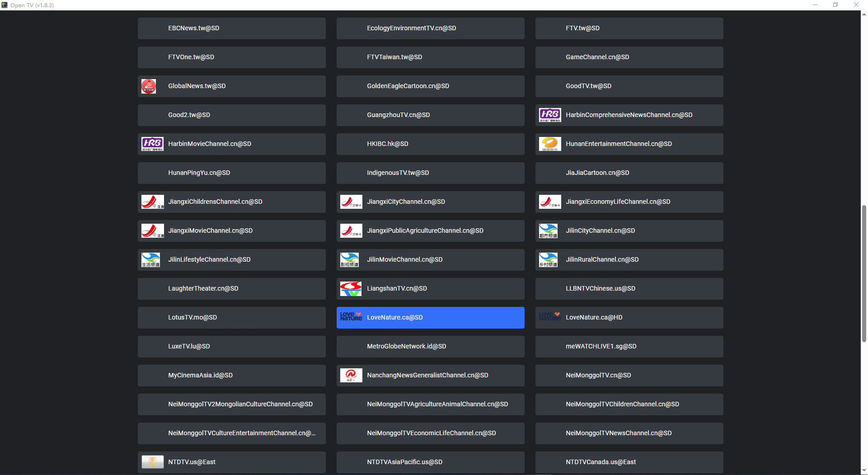868x475 pixels.
Task: Play the FTVTaiwan.tw@SD channel
Action: (430, 57)
